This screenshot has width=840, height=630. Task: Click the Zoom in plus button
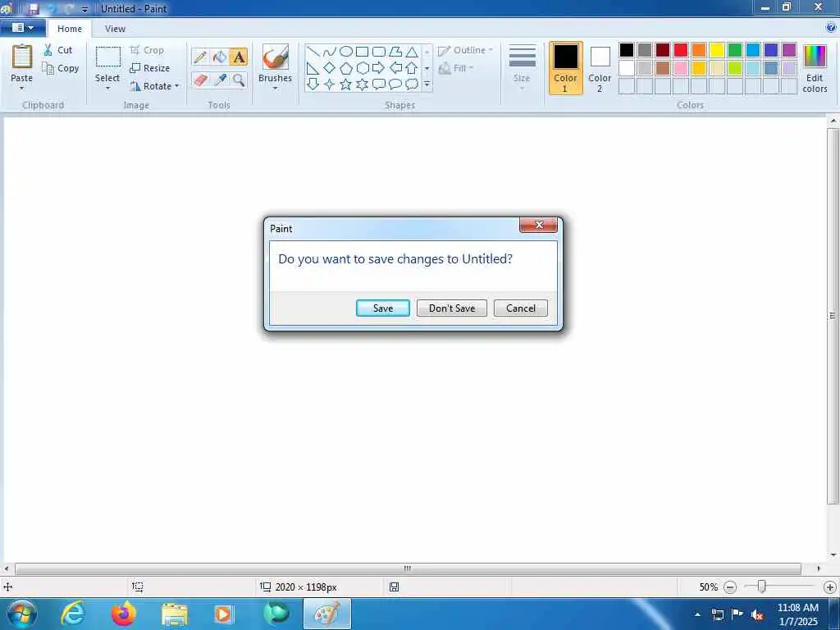pos(829,587)
